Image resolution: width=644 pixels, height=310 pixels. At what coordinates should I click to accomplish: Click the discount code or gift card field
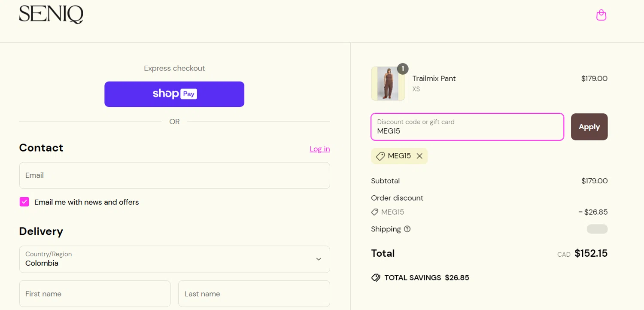(x=467, y=127)
